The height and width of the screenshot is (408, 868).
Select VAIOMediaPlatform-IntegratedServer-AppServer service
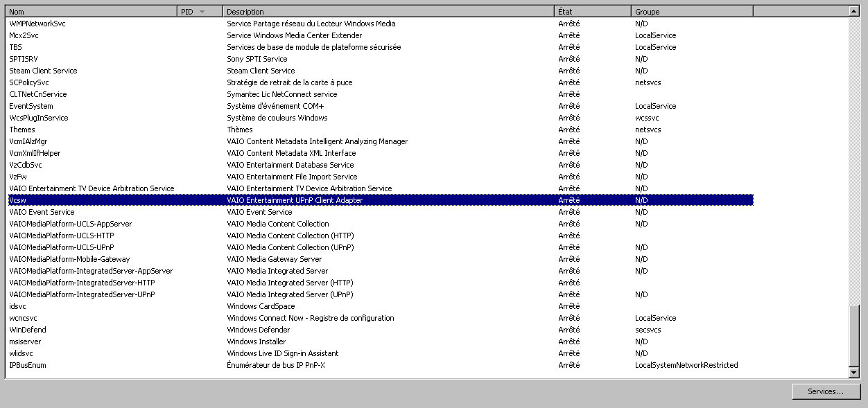point(91,271)
